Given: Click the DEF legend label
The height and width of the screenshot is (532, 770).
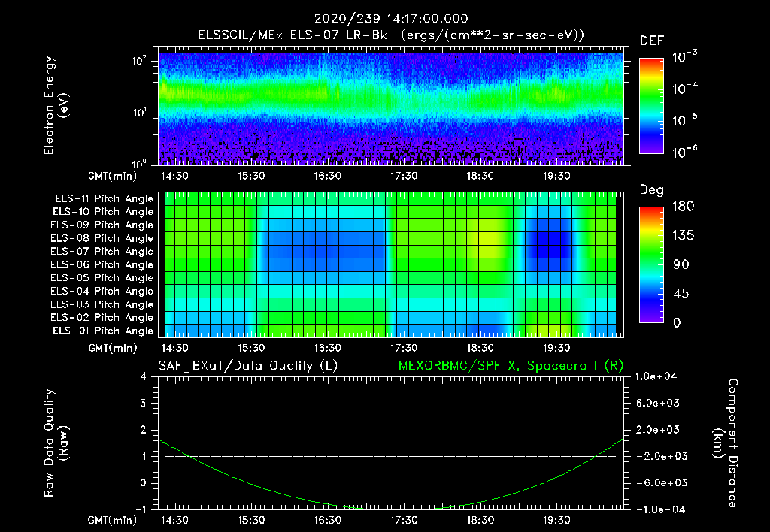Looking at the screenshot, I should point(652,41).
